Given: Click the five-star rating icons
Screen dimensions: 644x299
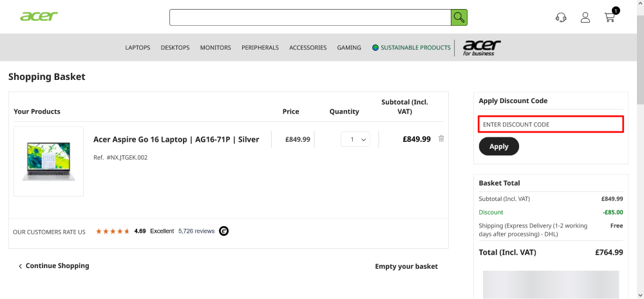Looking at the screenshot, I should tap(113, 231).
